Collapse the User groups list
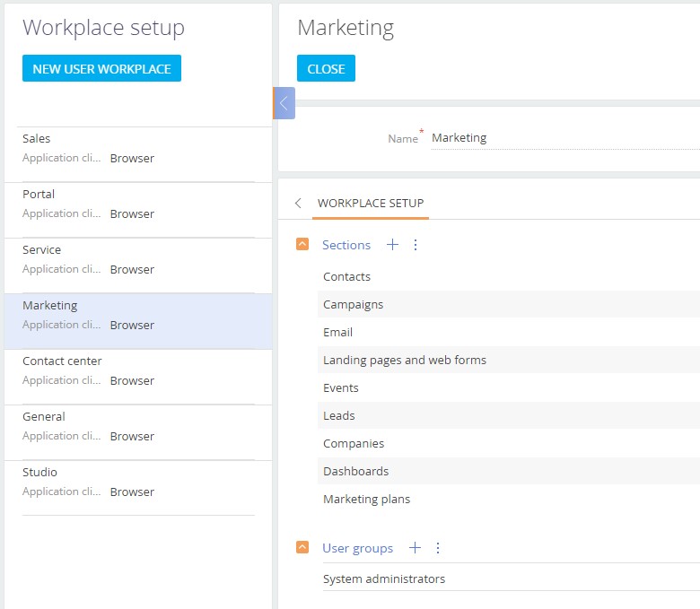The height and width of the screenshot is (609, 700). click(x=303, y=548)
